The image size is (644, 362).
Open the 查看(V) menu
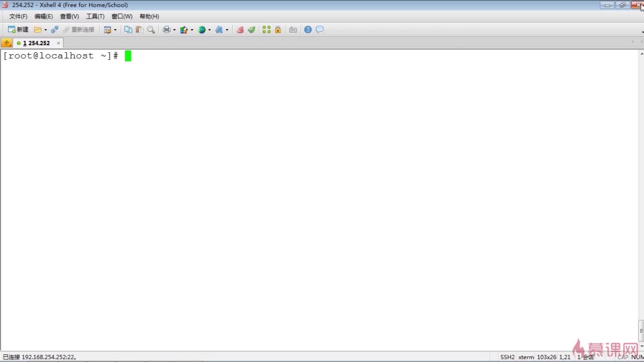[69, 17]
